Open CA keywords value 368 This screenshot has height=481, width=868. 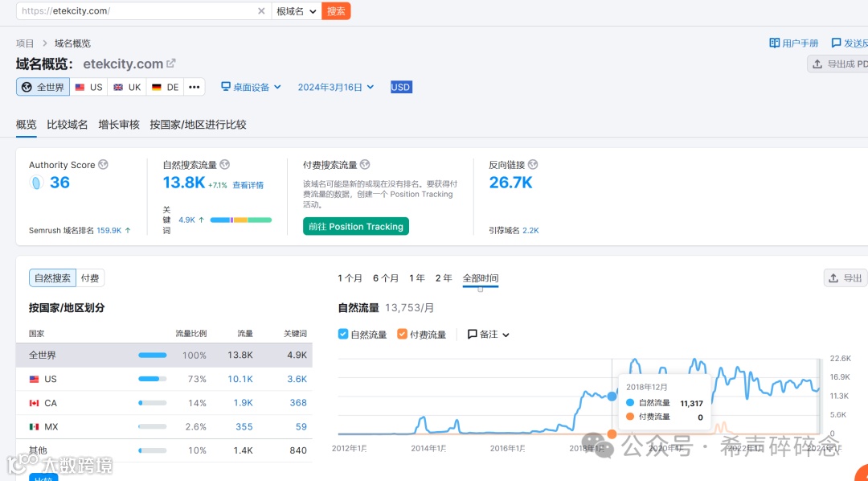[x=298, y=403]
